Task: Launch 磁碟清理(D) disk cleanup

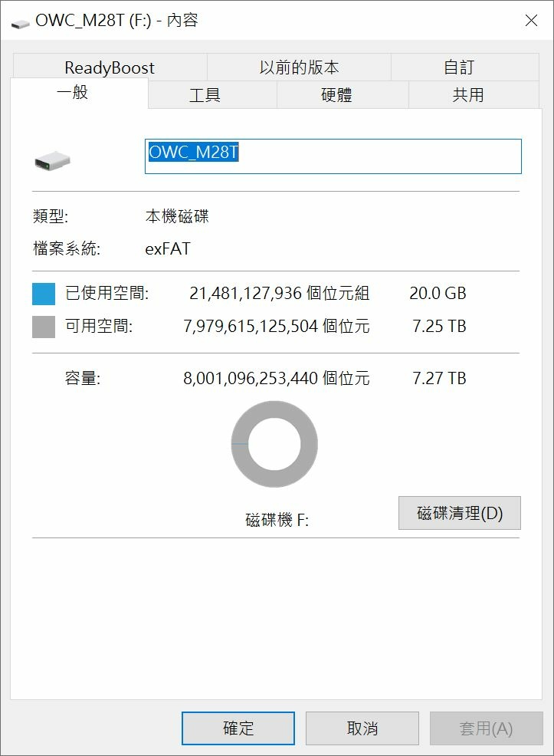Action: 460,512
